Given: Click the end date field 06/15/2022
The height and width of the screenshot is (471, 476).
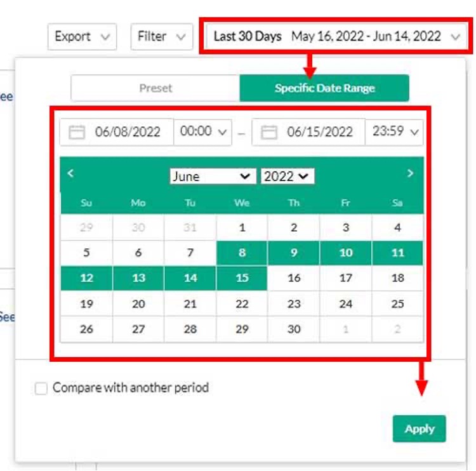Looking at the screenshot, I should coord(319,132).
